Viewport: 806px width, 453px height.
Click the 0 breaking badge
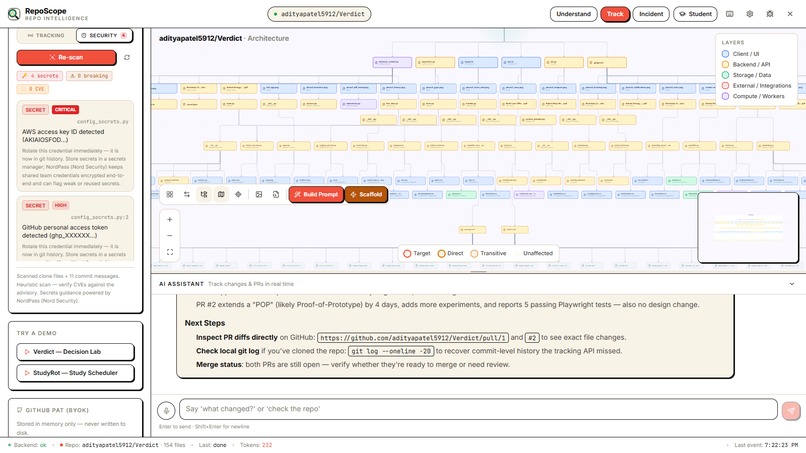pyautogui.click(x=89, y=76)
